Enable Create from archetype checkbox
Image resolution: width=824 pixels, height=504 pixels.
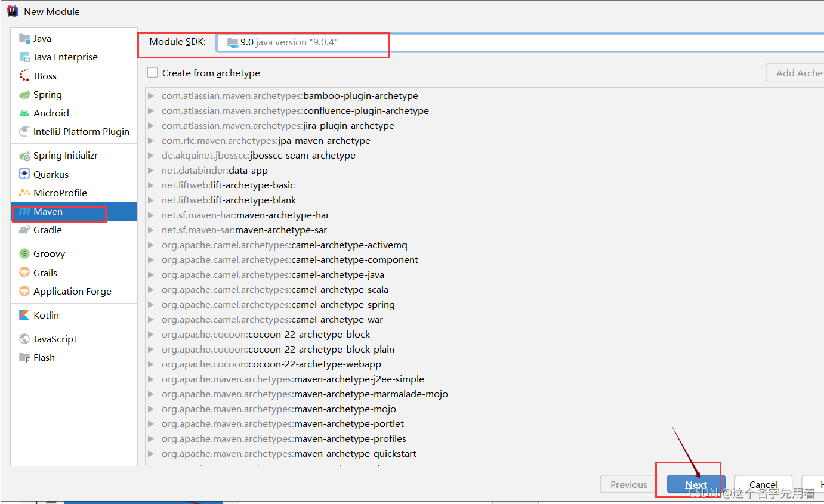click(153, 72)
